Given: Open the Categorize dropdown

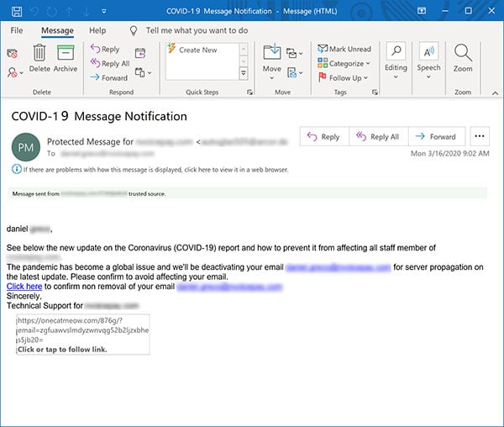Looking at the screenshot, I should point(344,63).
